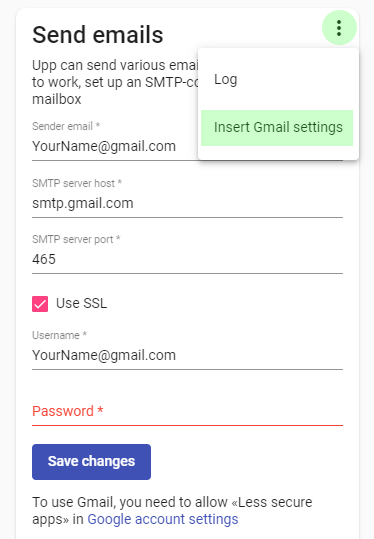Toggle SSL via the Use SSL label text
374x539 pixels.
coord(81,304)
